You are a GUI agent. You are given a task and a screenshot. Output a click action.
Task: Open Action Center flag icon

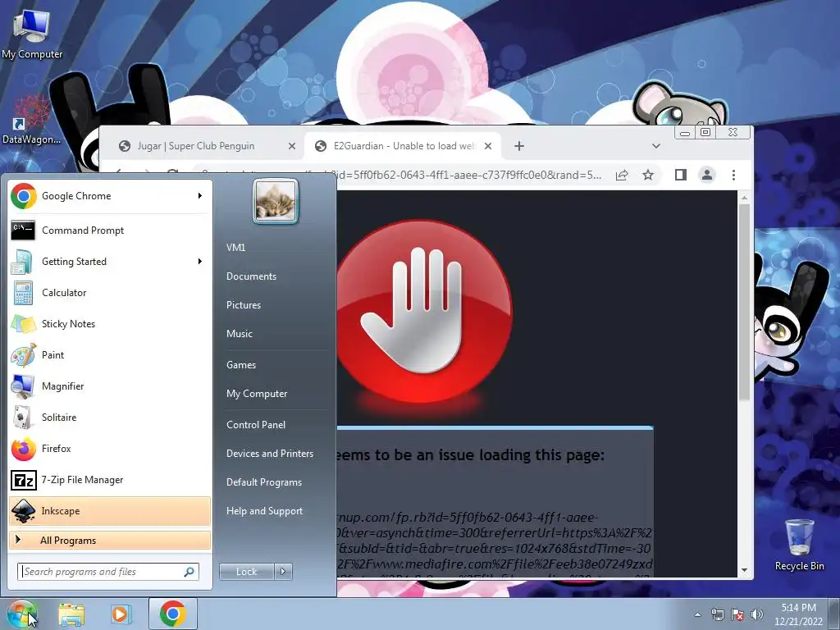737,615
